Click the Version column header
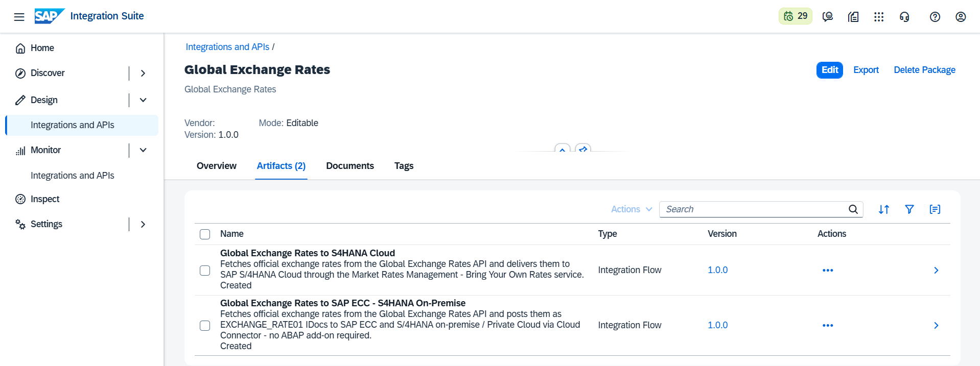Viewport: 980px width, 366px height. pyautogui.click(x=722, y=234)
